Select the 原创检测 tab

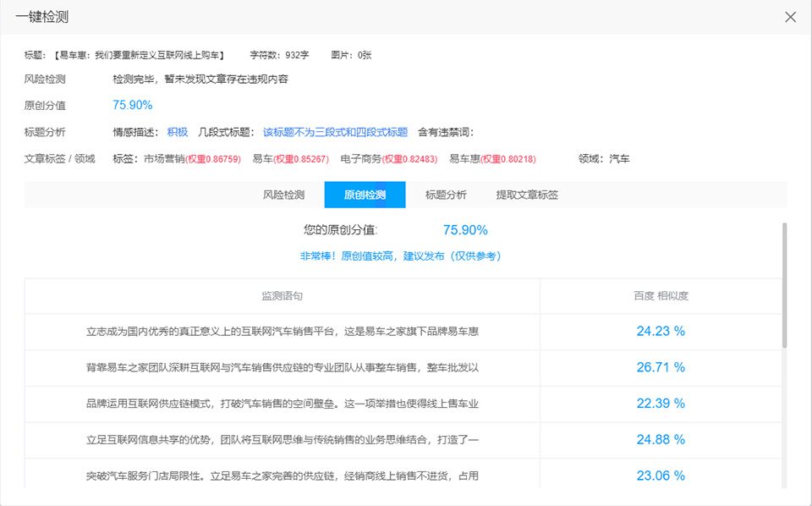[x=365, y=195]
